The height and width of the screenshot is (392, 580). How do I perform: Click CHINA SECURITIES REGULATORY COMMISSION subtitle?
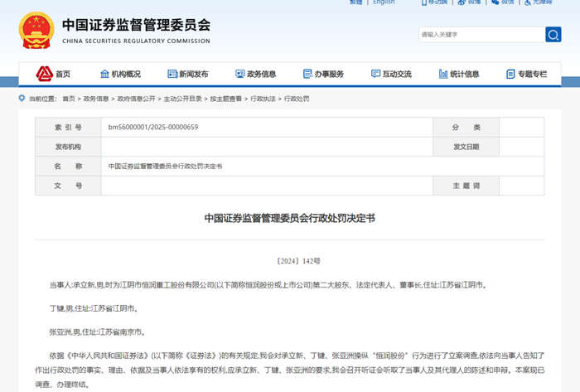[136, 41]
